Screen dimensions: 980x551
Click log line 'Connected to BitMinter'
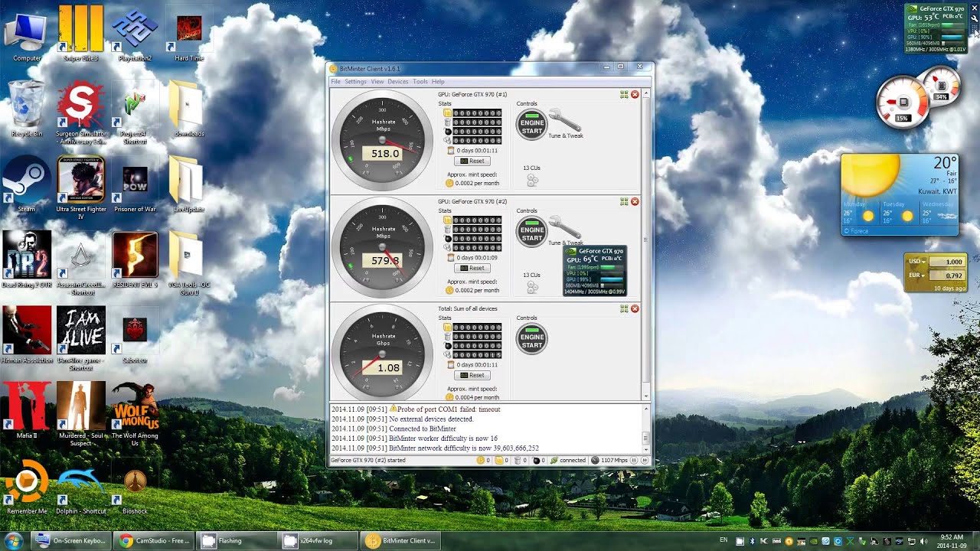[x=423, y=429]
